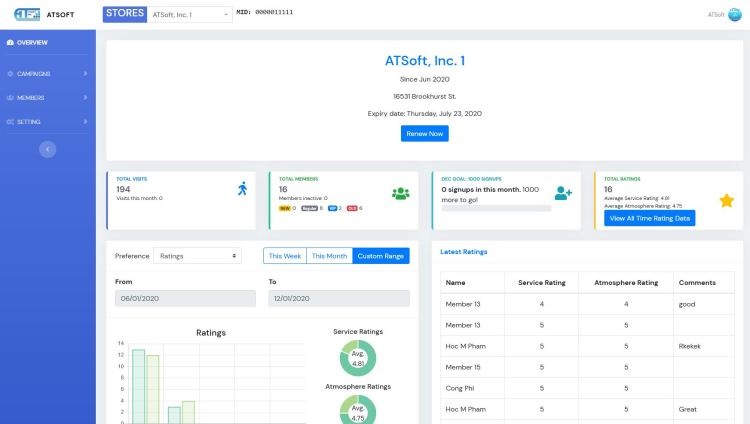Click View All Time Rating Data button
Screen dimensions: 750x424
649,218
